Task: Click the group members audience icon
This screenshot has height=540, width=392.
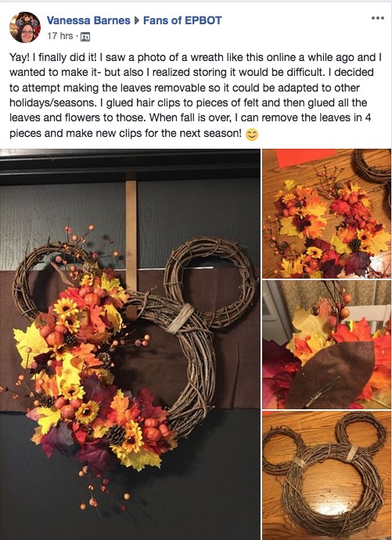Action: 85,37
